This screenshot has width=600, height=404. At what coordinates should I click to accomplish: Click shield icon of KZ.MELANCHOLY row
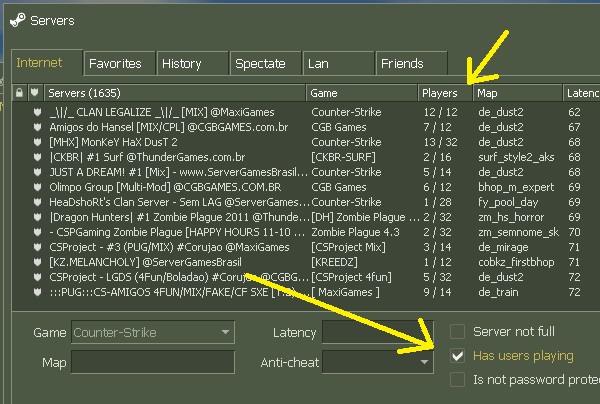pos(37,262)
